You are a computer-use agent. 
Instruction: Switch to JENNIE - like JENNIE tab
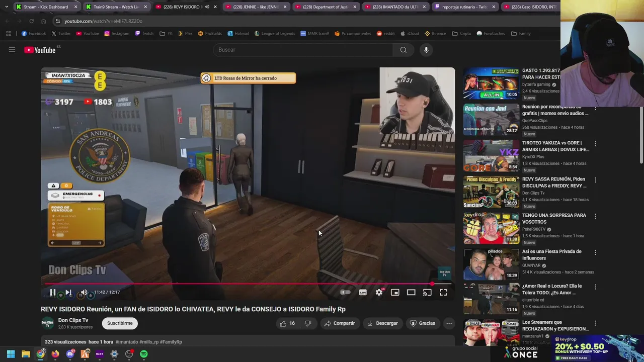click(256, 7)
